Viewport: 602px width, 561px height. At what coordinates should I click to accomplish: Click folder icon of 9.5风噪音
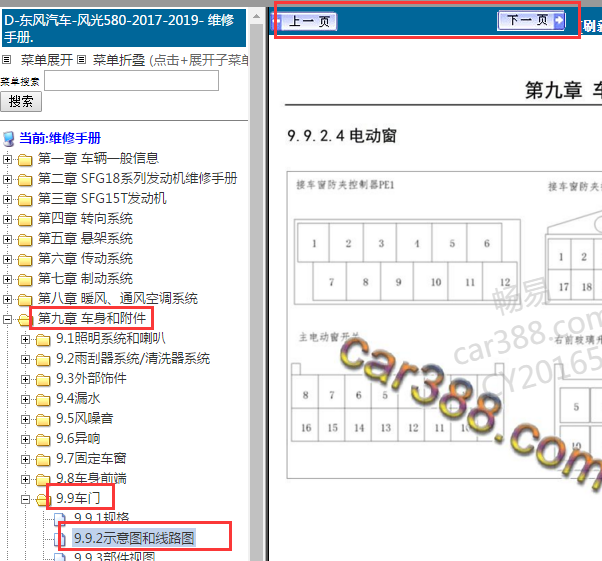(43, 419)
